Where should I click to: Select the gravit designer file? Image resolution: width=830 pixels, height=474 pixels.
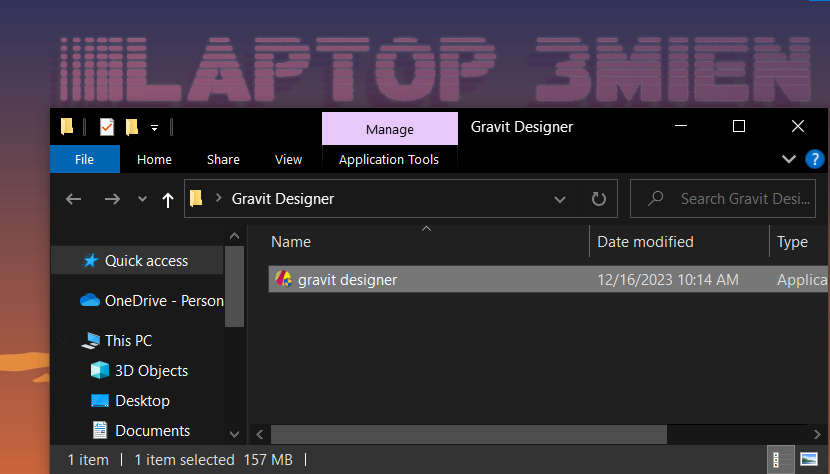[548, 279]
